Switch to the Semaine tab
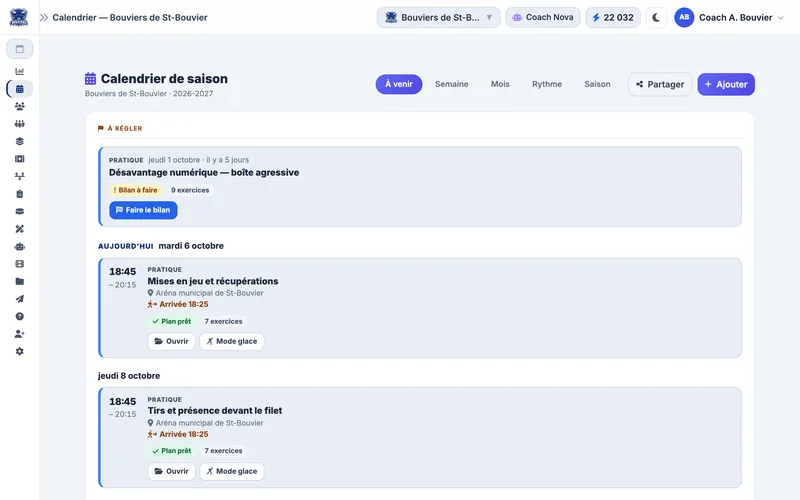The image size is (800, 500). tap(452, 84)
